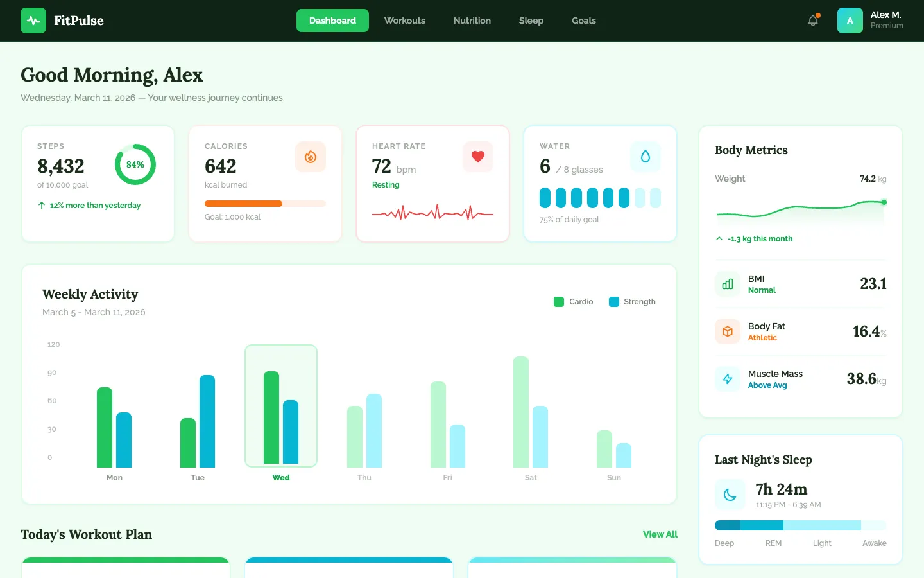Open the Alex M. profile menu
This screenshot has height=578, width=924.
(x=871, y=20)
